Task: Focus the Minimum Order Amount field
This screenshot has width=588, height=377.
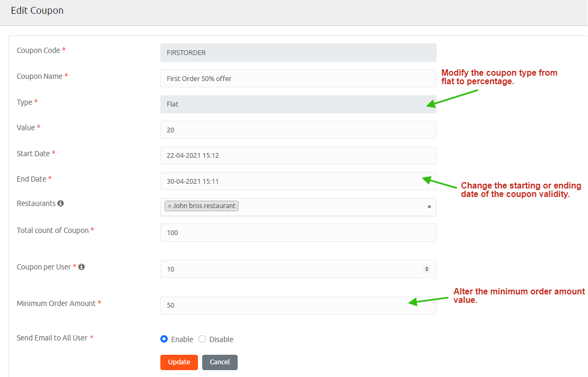Action: pyautogui.click(x=298, y=306)
